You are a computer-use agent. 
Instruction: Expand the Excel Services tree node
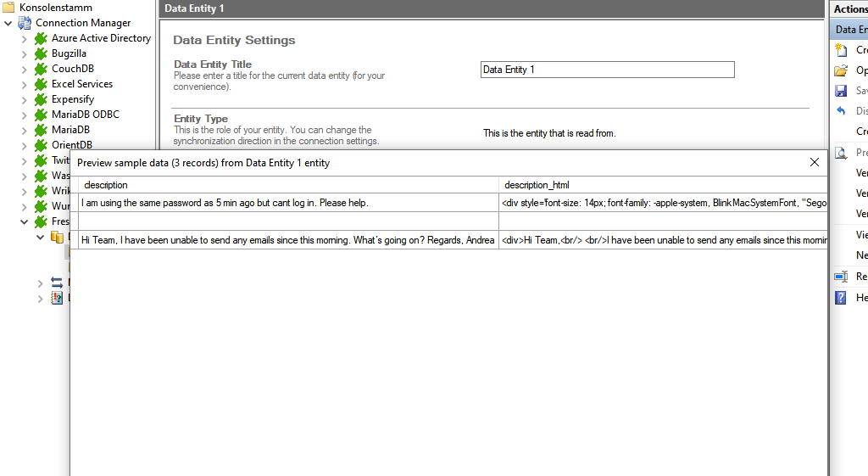[x=25, y=85]
